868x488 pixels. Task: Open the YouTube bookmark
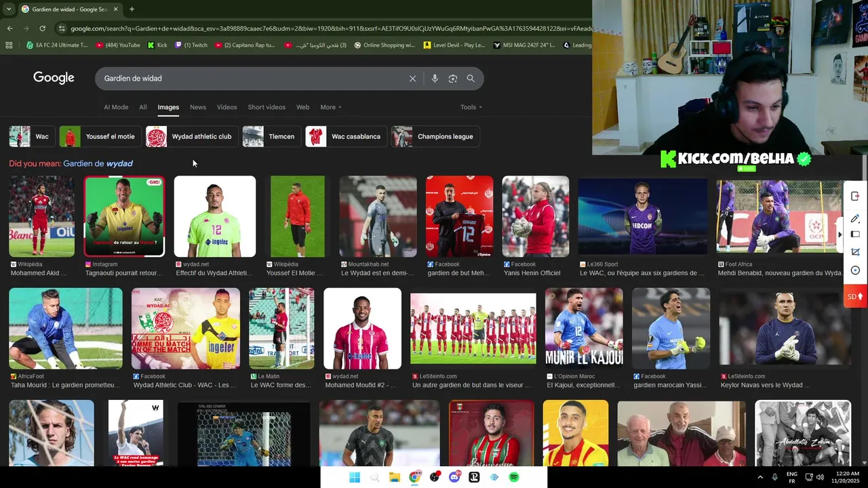point(118,45)
